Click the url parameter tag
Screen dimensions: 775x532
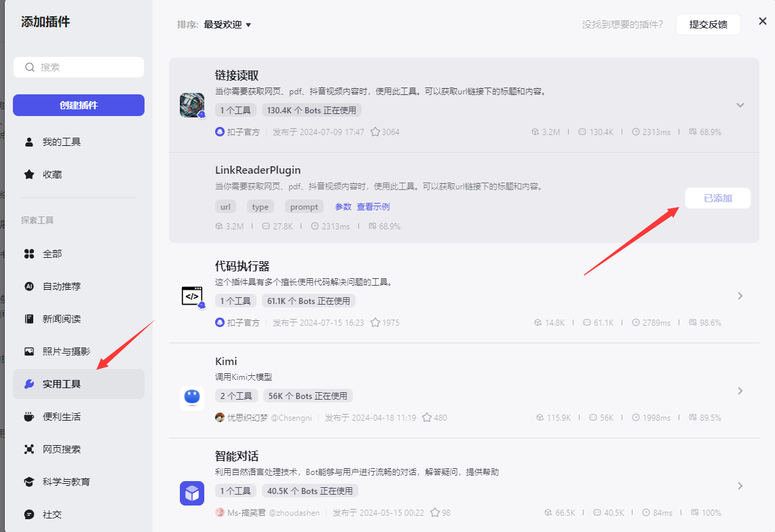[225, 207]
